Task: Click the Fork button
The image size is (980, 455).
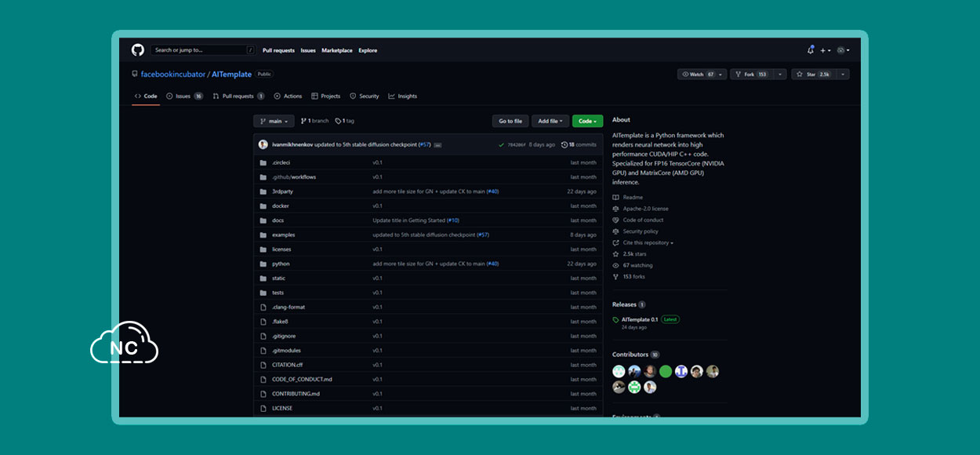Action: tap(751, 75)
